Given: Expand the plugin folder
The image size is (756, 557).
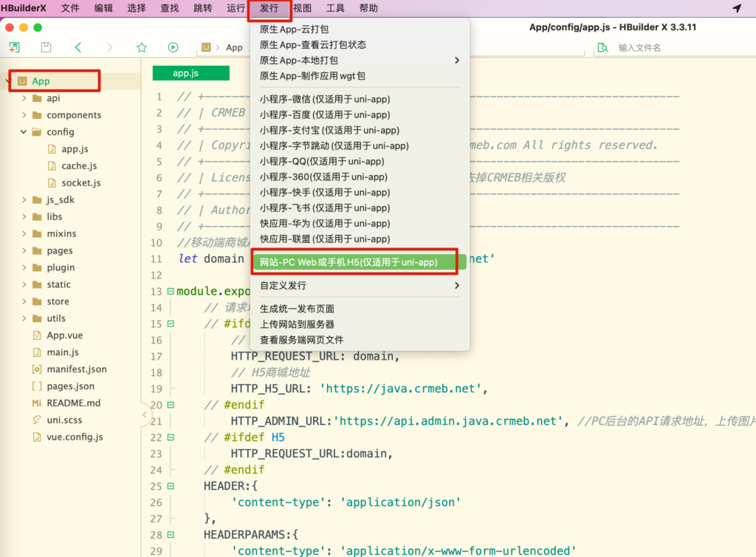Looking at the screenshot, I should pos(24,267).
